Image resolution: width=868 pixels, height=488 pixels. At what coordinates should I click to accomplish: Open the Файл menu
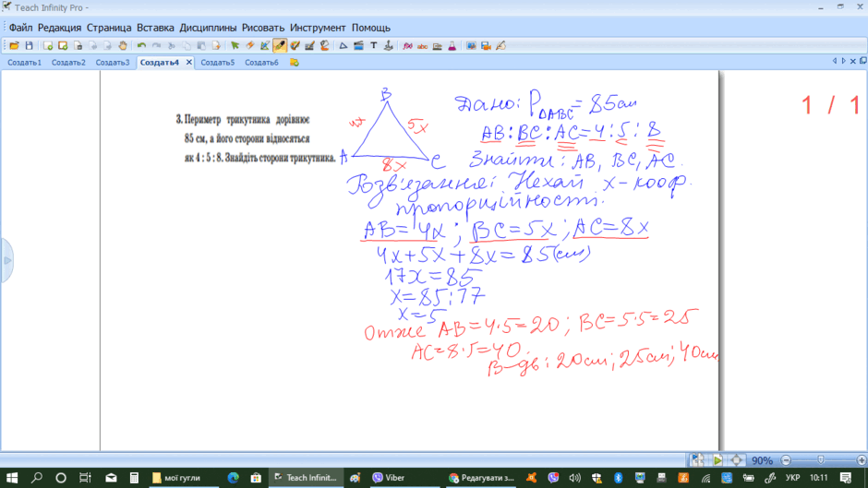point(20,28)
